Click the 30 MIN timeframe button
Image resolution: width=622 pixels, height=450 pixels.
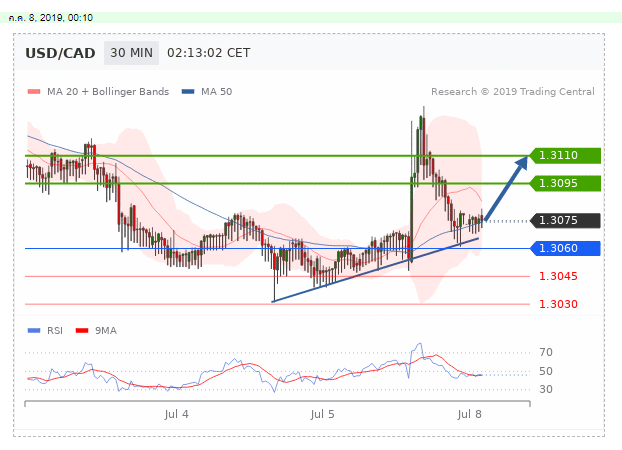click(131, 53)
